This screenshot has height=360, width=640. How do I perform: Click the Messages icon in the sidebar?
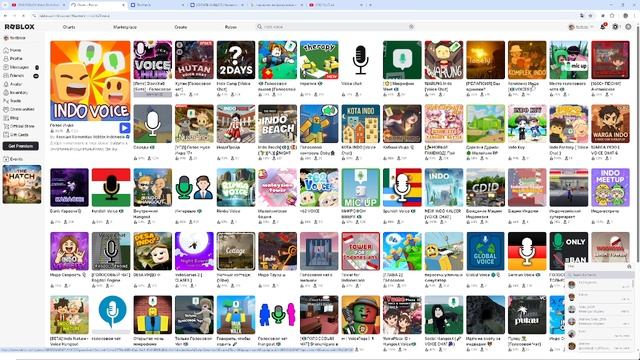[x=6, y=67]
